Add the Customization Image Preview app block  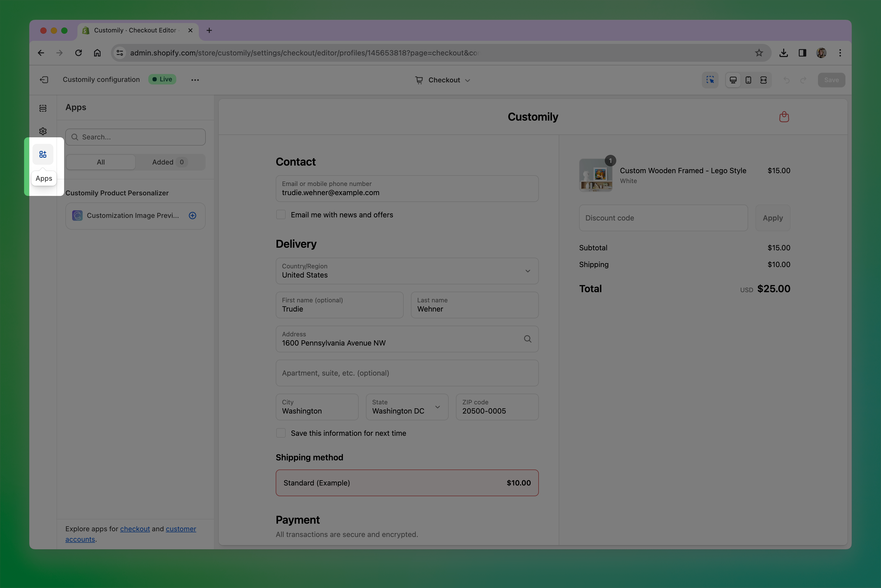(x=193, y=216)
